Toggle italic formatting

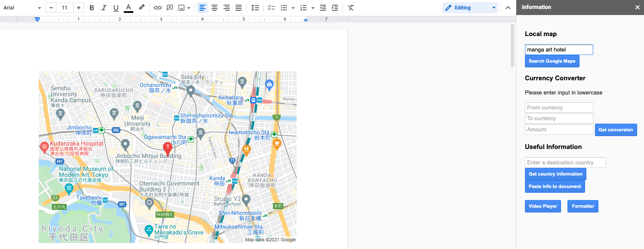[x=104, y=8]
